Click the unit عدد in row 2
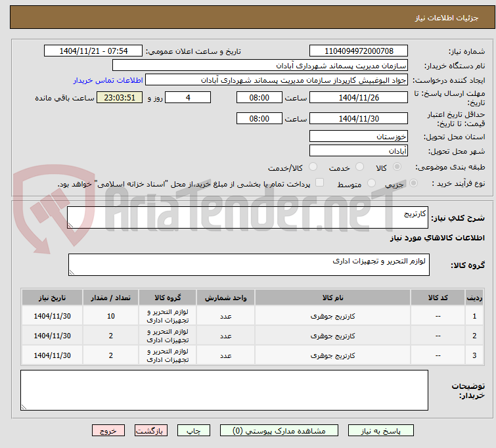This screenshot has height=448, width=496. [225, 336]
